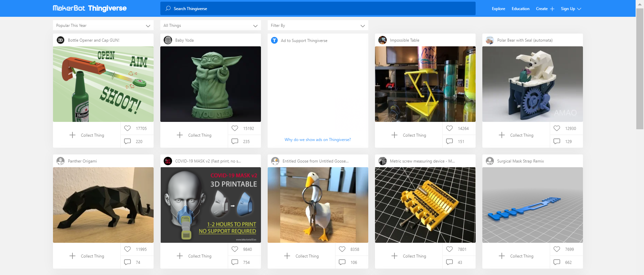Open the Impossible Table thumbnail image
The width and height of the screenshot is (644, 275).
tap(425, 84)
